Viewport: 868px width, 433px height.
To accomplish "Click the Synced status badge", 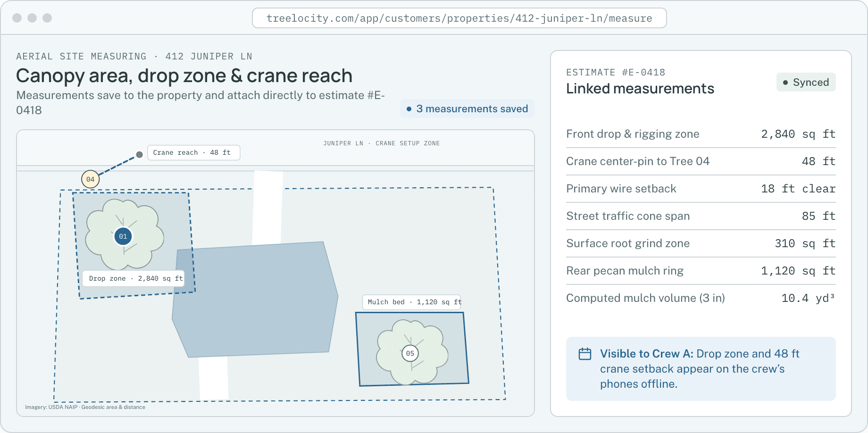I will [x=806, y=82].
